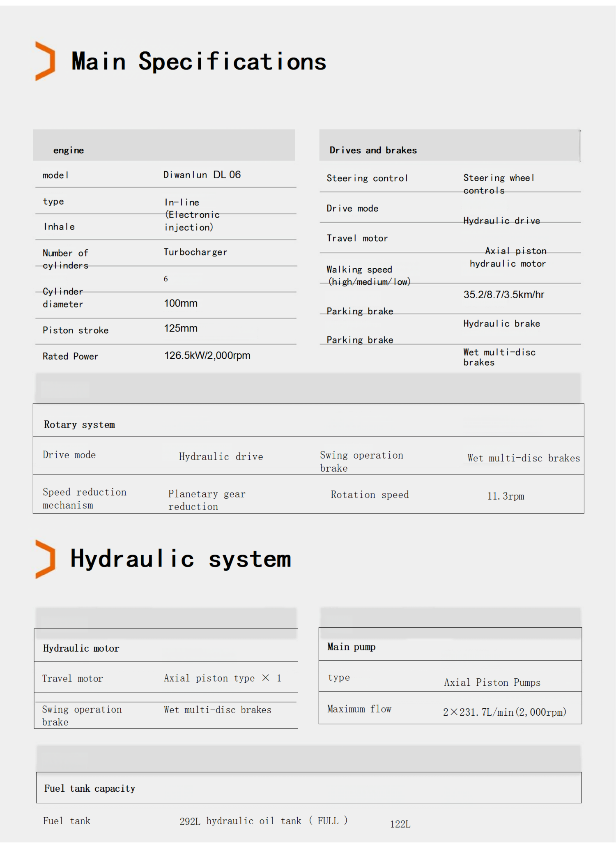Screen dimensions: 616x848
Task: Click the Hydraulic brake value
Action: 502,324
